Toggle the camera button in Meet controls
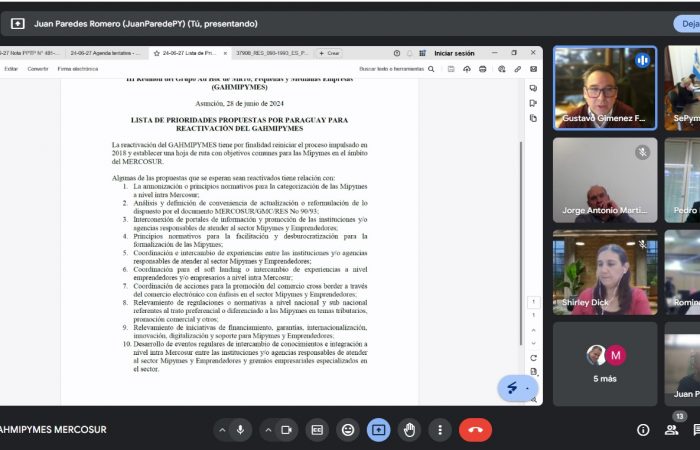This screenshot has height=450, width=700. tap(287, 430)
